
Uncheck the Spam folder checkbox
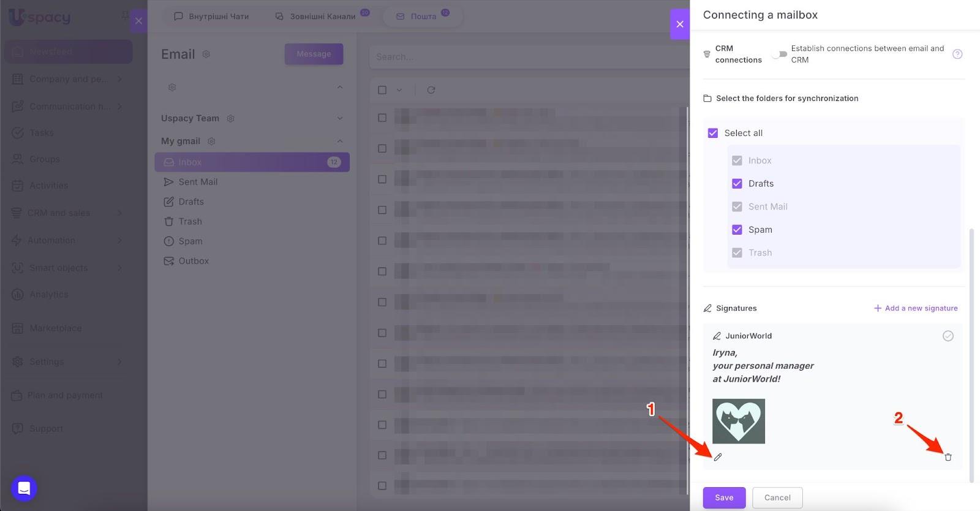click(737, 230)
